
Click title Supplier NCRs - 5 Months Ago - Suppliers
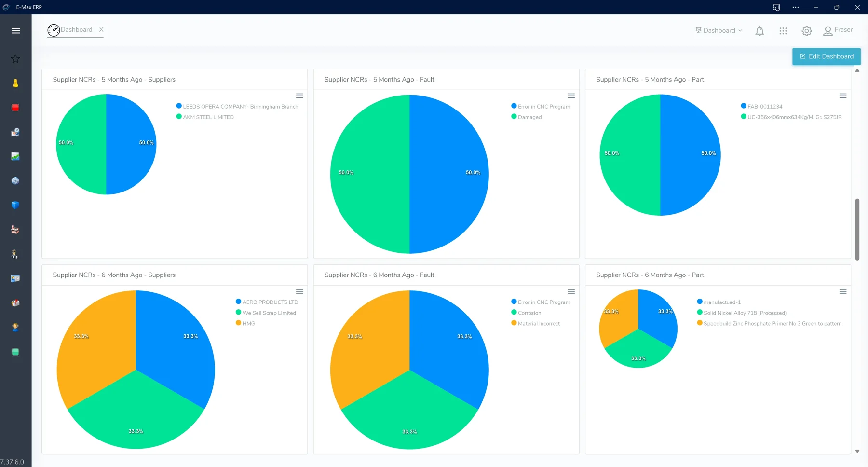(x=114, y=80)
